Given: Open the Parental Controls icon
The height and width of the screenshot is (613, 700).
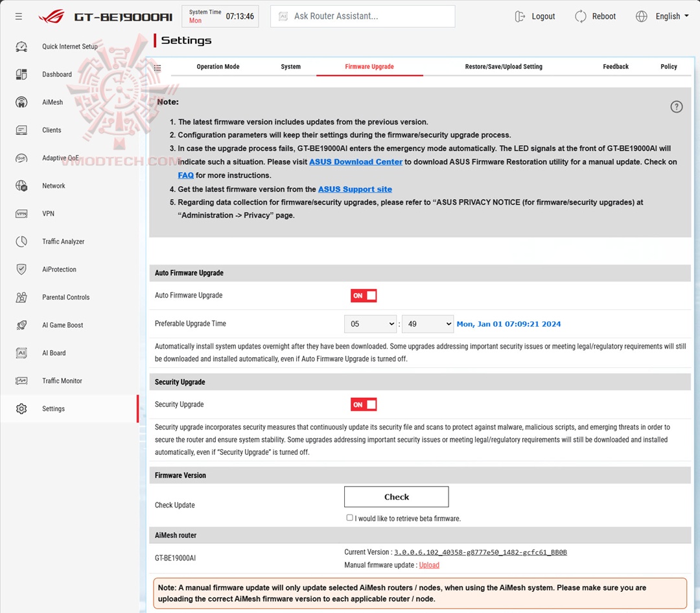Looking at the screenshot, I should click(x=21, y=297).
